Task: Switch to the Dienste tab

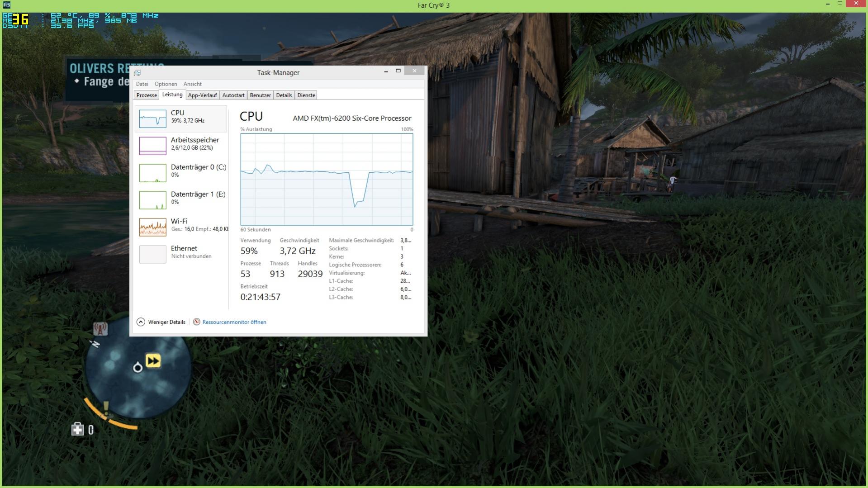Action: (306, 95)
